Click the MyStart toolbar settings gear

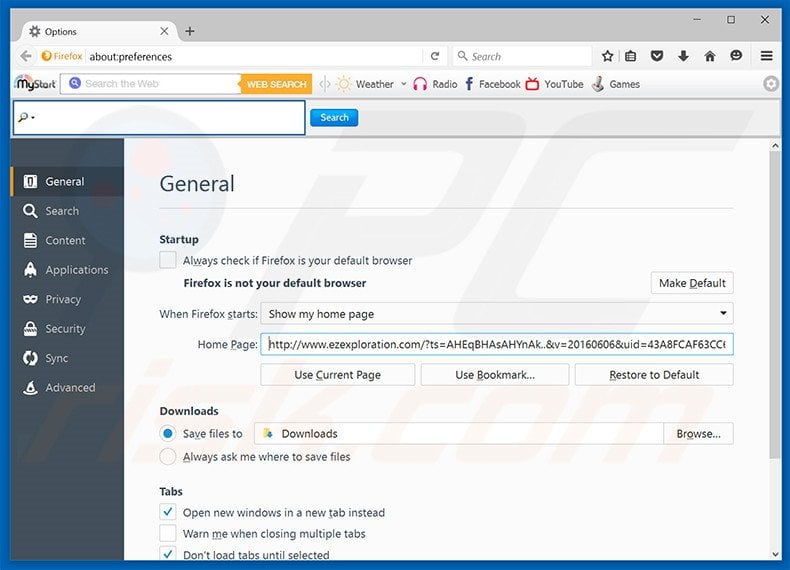click(770, 84)
